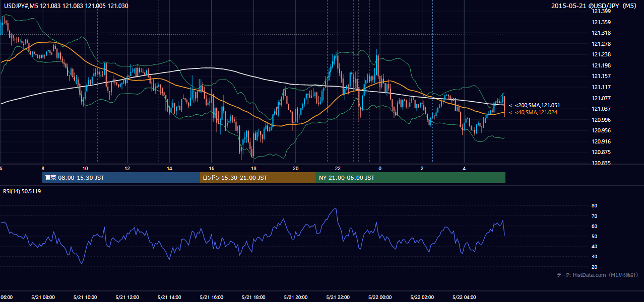Select the 5/22 02:00 time axis label

422,297
